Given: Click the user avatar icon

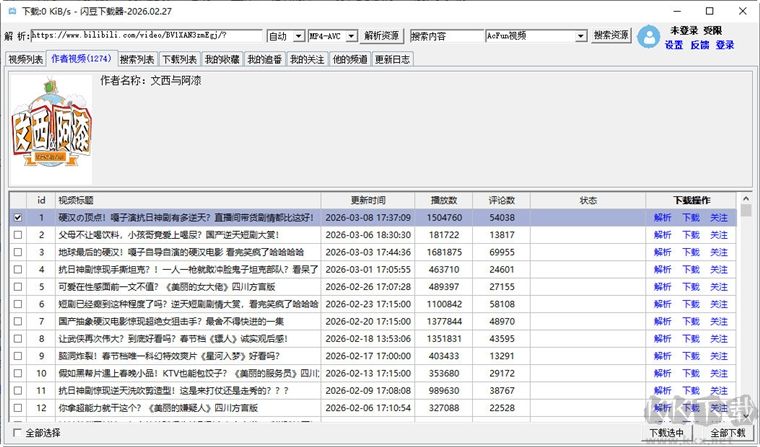Looking at the screenshot, I should (649, 36).
